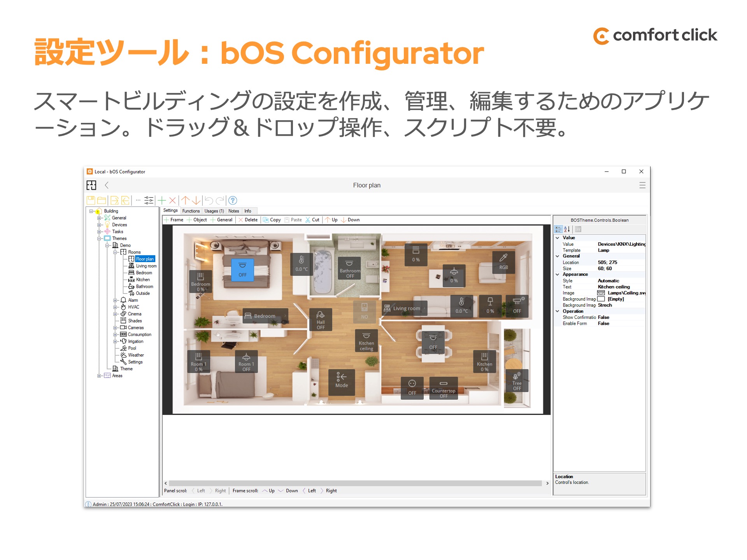Toggle the blue highlighted OFF lamp widget
The height and width of the screenshot is (560, 747).
(x=242, y=270)
